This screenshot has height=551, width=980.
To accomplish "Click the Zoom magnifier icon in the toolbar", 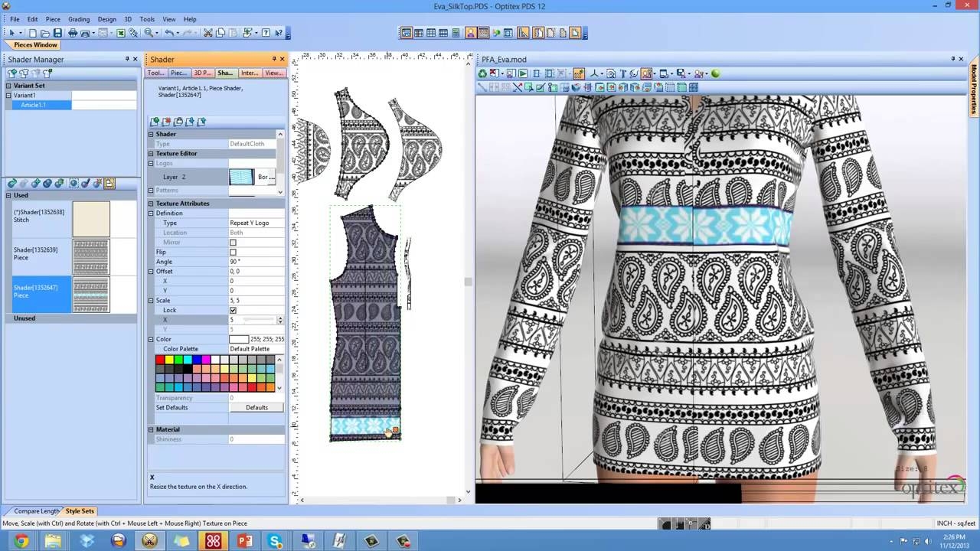I will [148, 33].
